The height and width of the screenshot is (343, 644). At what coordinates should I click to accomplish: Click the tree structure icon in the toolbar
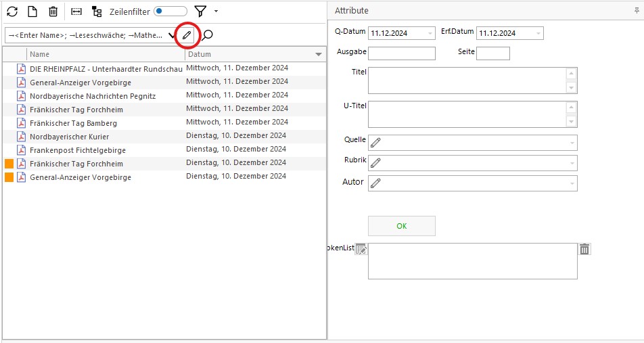[97, 12]
